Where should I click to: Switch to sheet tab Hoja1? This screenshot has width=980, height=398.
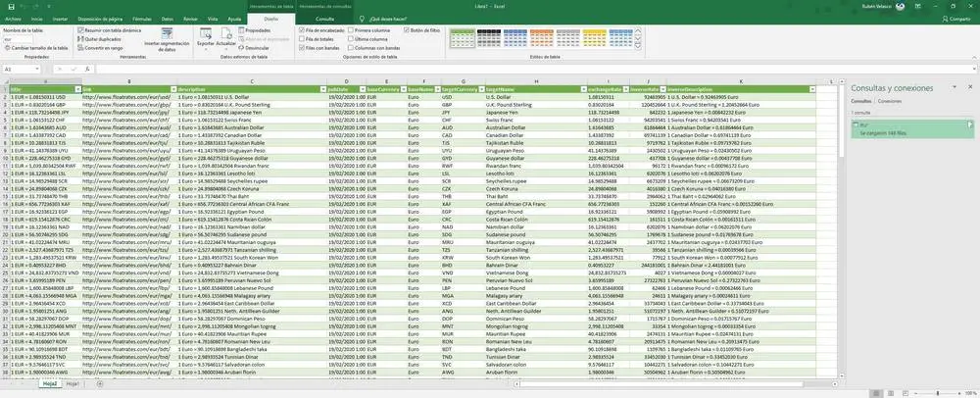click(x=73, y=383)
